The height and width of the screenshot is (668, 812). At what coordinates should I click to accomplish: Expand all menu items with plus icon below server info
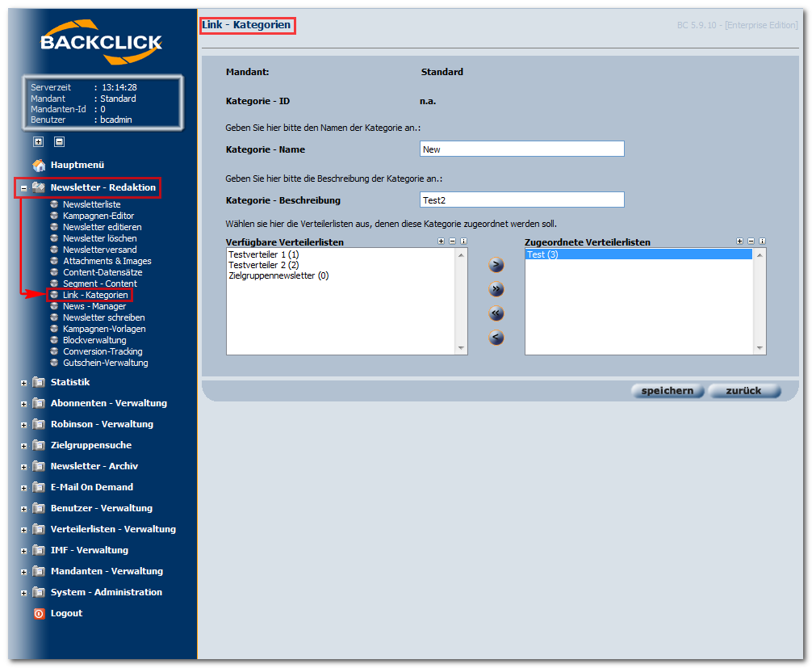pos(38,141)
